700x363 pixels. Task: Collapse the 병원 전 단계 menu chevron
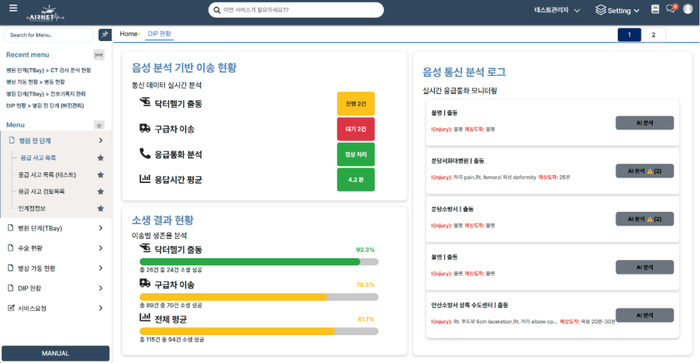coord(100,141)
